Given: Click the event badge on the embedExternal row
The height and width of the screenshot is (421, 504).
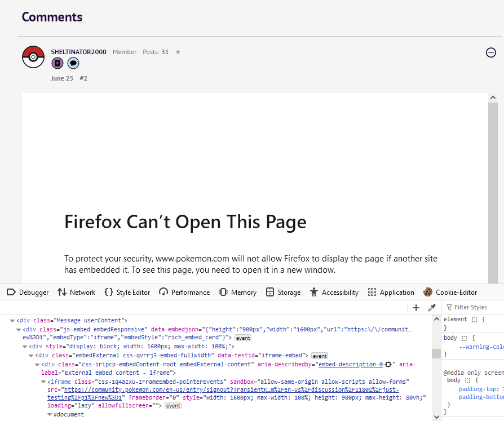Looking at the screenshot, I should click(x=320, y=356).
